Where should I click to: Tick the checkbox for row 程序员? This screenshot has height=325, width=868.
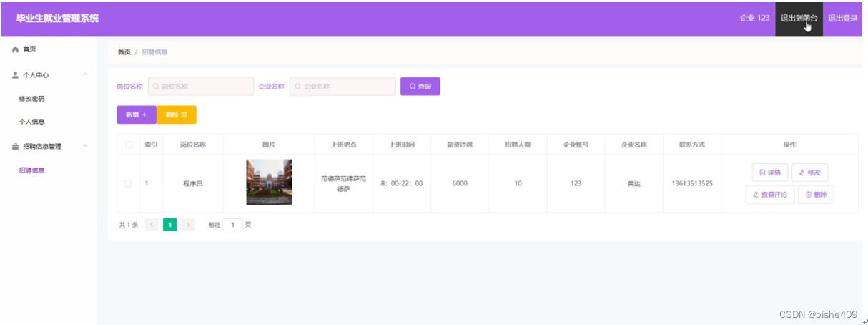point(128,183)
